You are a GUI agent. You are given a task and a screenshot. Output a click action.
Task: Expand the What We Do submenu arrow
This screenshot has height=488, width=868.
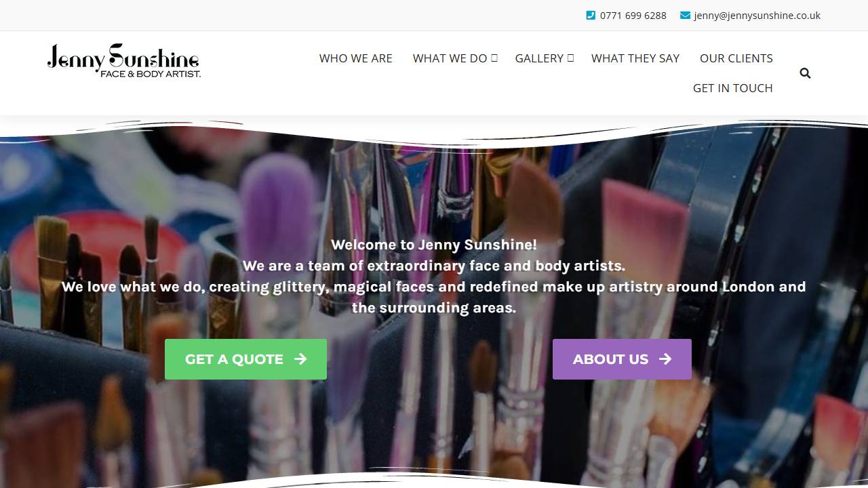pyautogui.click(x=494, y=58)
